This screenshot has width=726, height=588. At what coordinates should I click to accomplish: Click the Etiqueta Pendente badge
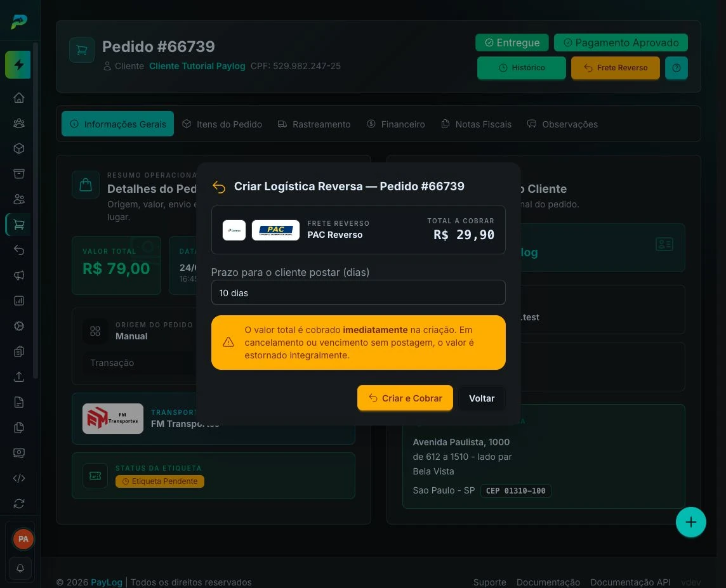pos(160,481)
